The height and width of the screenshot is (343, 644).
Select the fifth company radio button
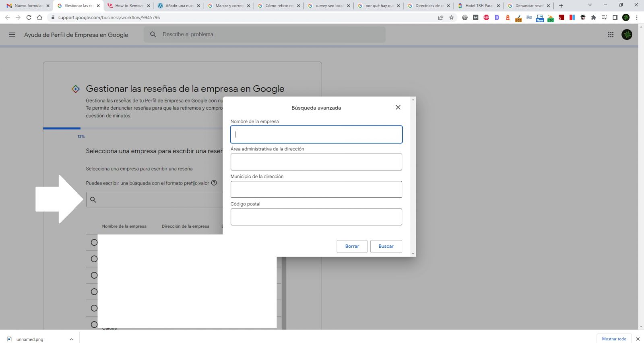(x=94, y=308)
